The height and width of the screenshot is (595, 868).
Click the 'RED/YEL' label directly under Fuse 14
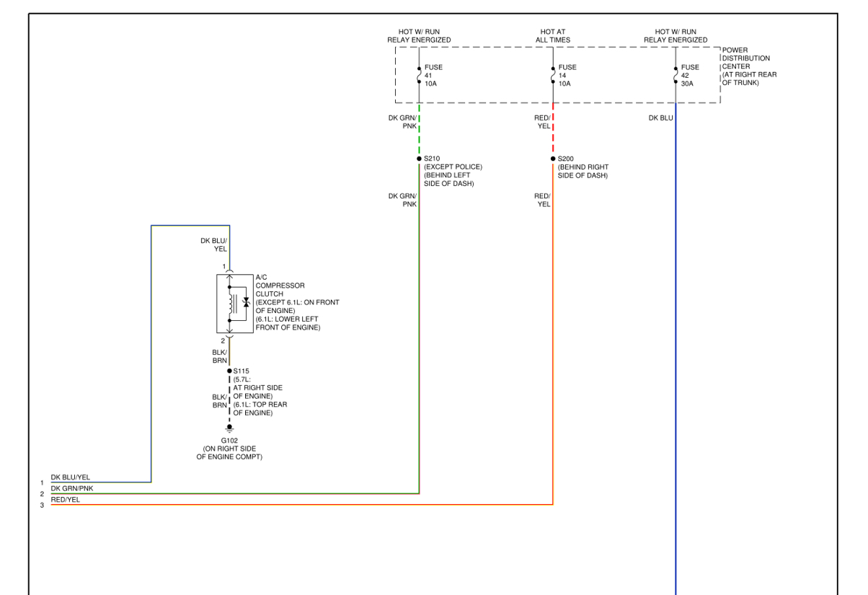tap(542, 122)
